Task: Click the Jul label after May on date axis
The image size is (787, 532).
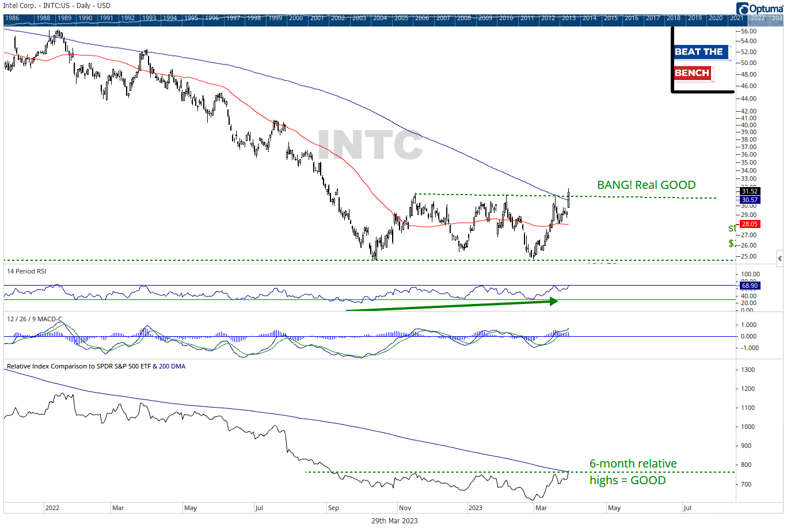Action: (687, 508)
